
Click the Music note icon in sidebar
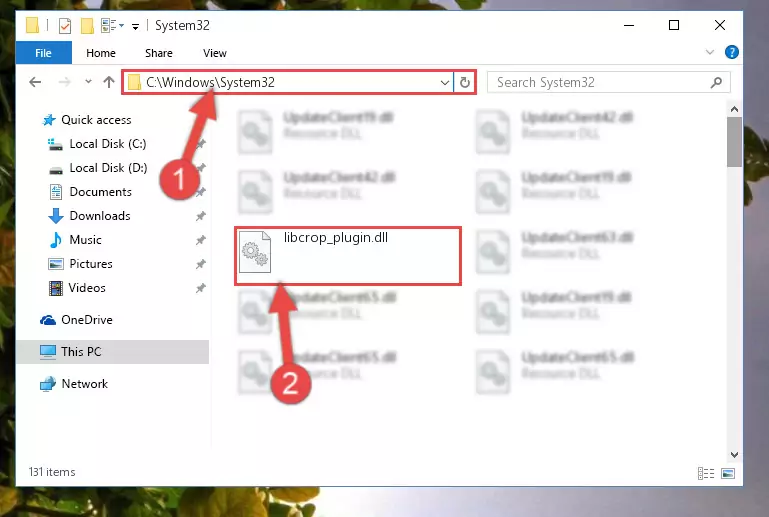pos(55,240)
